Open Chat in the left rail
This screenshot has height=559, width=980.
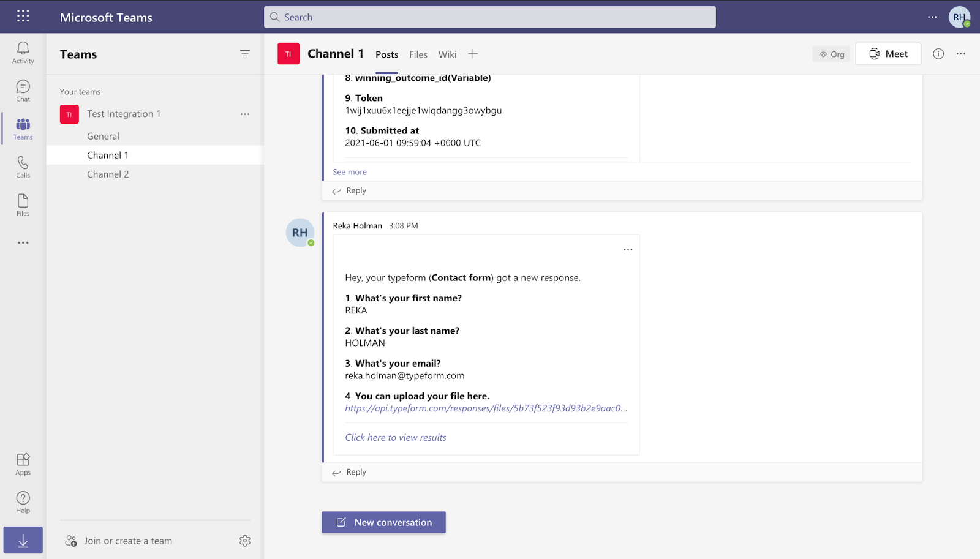click(x=23, y=91)
